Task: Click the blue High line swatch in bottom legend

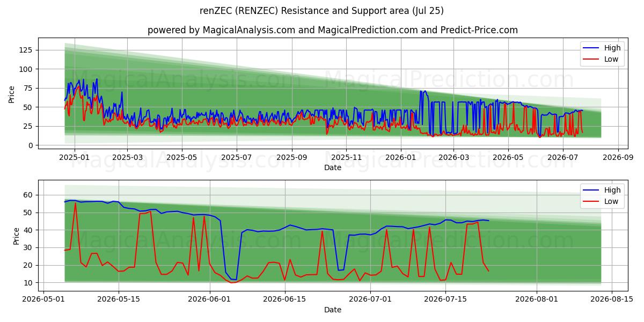Action: [x=591, y=191]
